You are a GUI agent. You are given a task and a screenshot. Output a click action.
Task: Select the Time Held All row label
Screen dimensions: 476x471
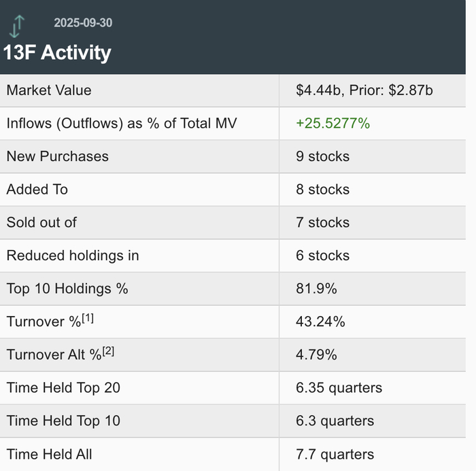pos(50,455)
